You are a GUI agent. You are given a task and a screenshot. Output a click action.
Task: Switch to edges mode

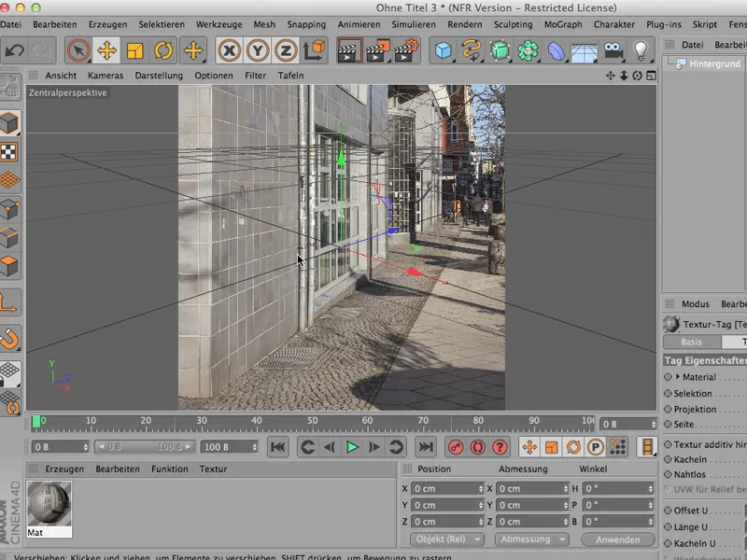pyautogui.click(x=9, y=237)
